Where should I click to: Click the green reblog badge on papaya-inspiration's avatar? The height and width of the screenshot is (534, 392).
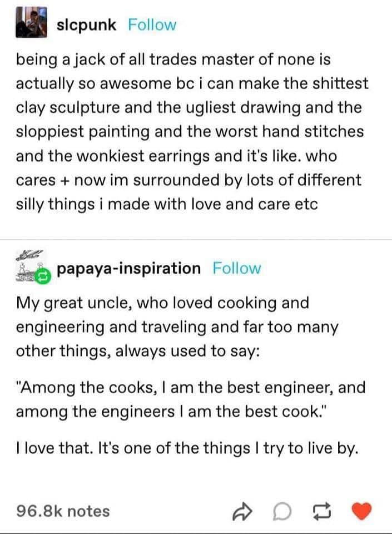click(x=42, y=274)
